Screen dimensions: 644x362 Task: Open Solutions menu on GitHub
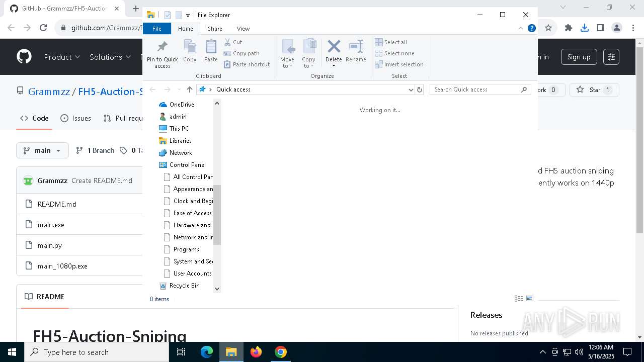coord(110,57)
